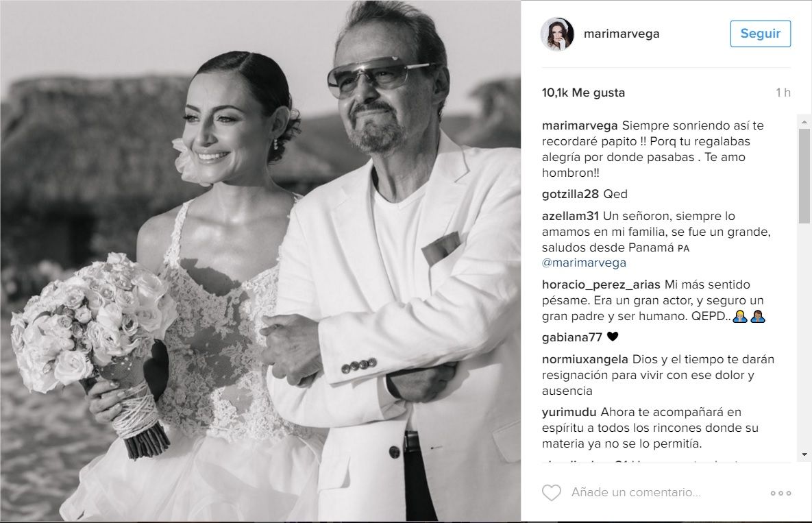Open the gabiana77 commenter profile
Viewport: 812px width, 523px height.
(571, 338)
